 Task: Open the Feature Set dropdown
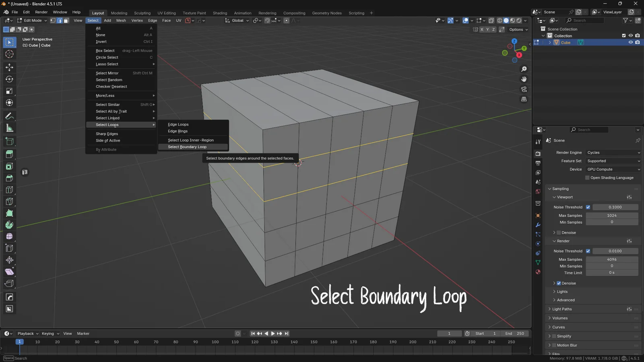613,161
